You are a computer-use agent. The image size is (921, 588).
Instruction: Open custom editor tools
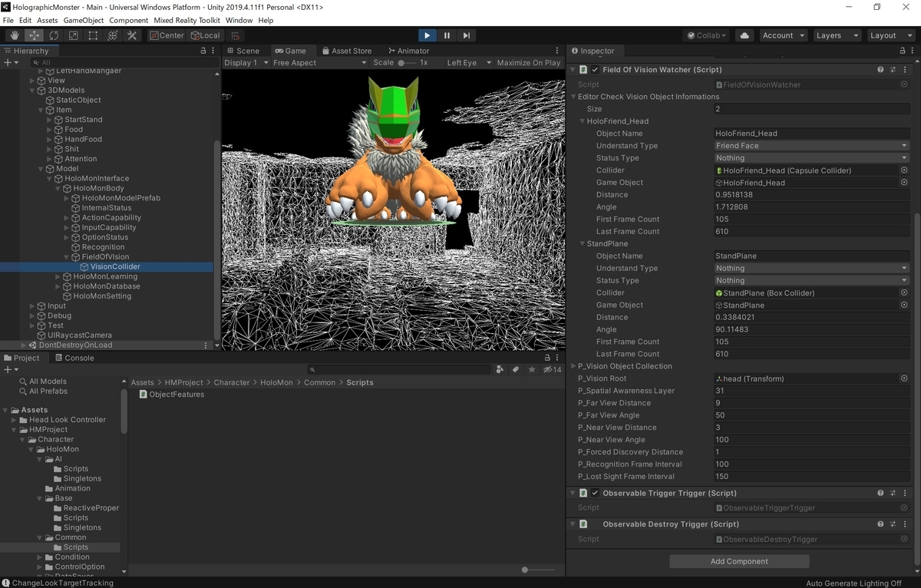132,35
